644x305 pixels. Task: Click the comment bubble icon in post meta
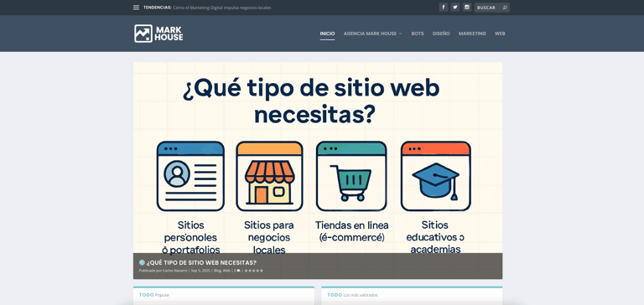[x=239, y=271]
